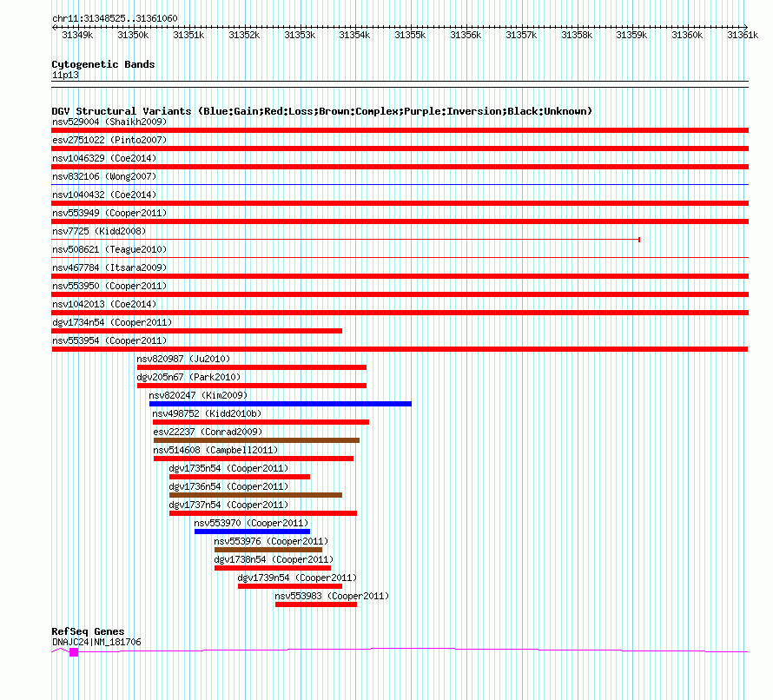Click the dgv1735n54 (Cooper2011) red bar

click(240, 477)
